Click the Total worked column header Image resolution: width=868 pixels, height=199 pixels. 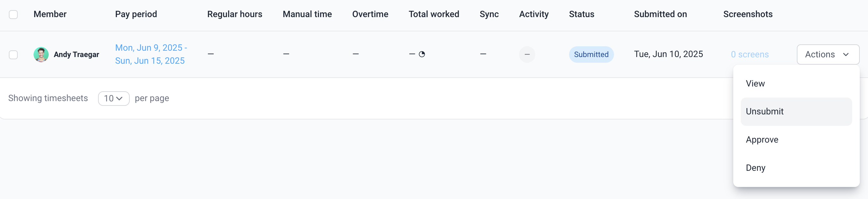pyautogui.click(x=434, y=14)
